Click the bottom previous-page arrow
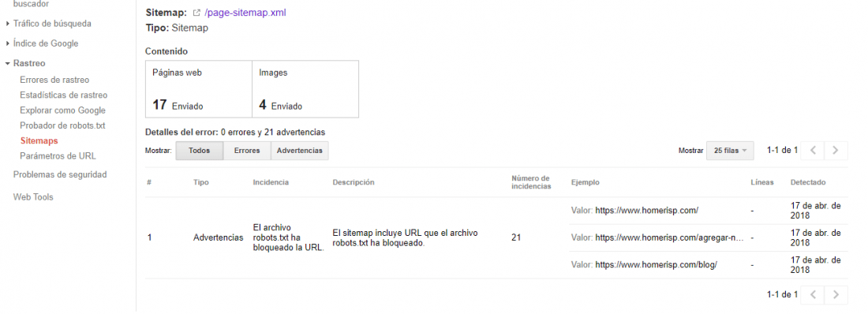The image size is (868, 314). click(x=813, y=294)
